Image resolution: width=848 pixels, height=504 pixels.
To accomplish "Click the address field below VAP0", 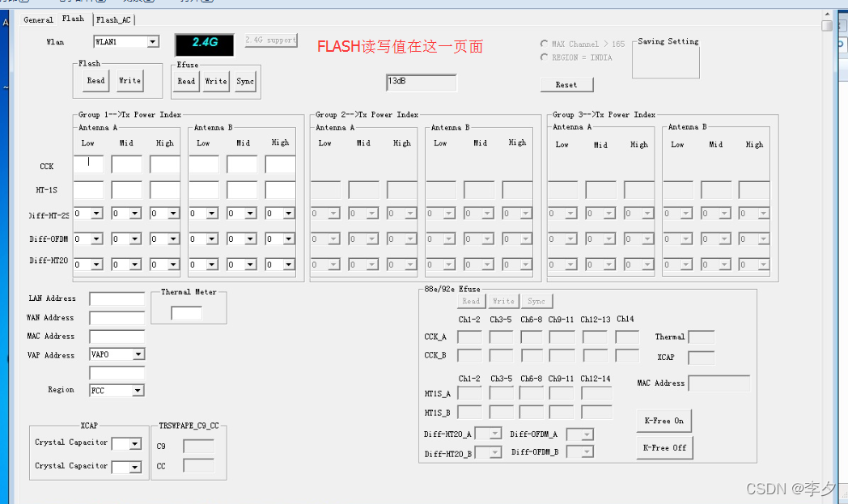I will 117,373.
